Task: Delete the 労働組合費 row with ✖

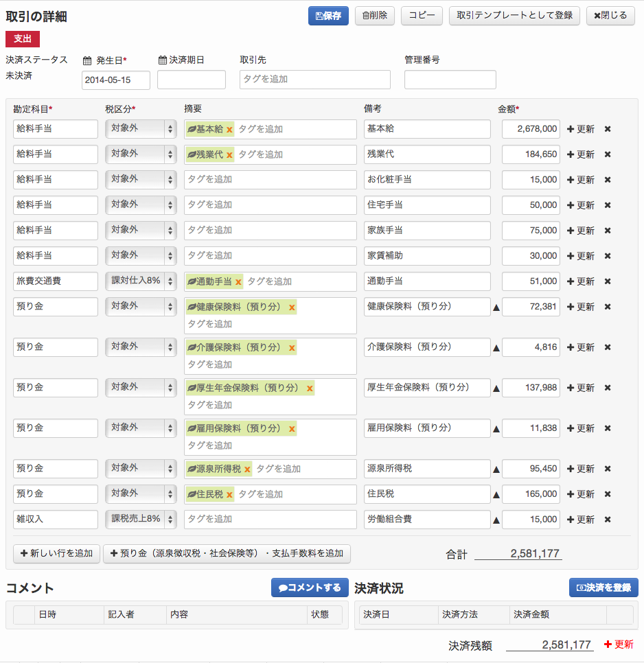Action: pos(607,520)
